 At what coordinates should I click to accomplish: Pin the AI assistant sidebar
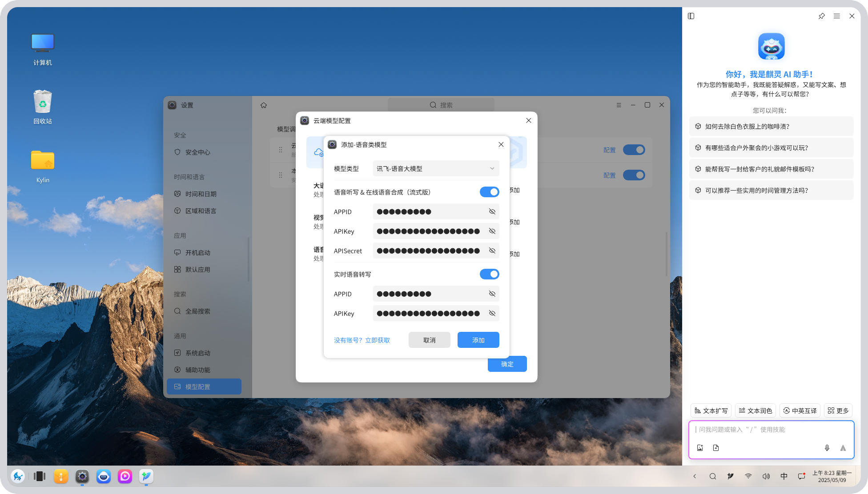click(x=821, y=16)
